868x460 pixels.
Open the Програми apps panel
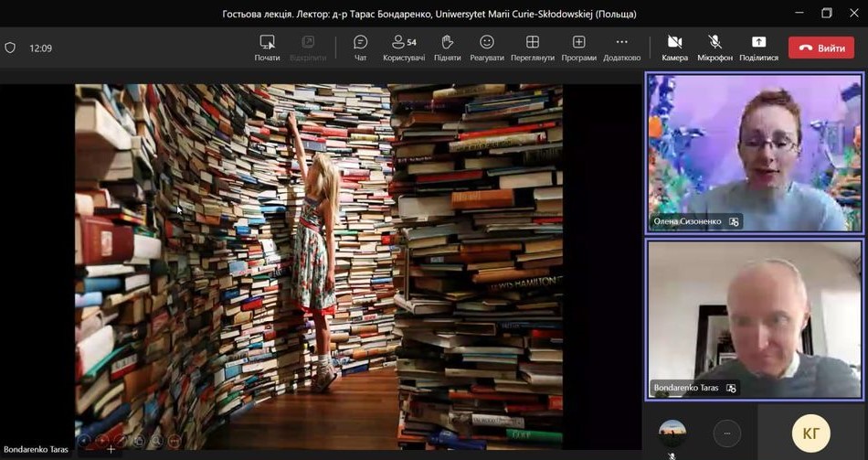pyautogui.click(x=578, y=48)
